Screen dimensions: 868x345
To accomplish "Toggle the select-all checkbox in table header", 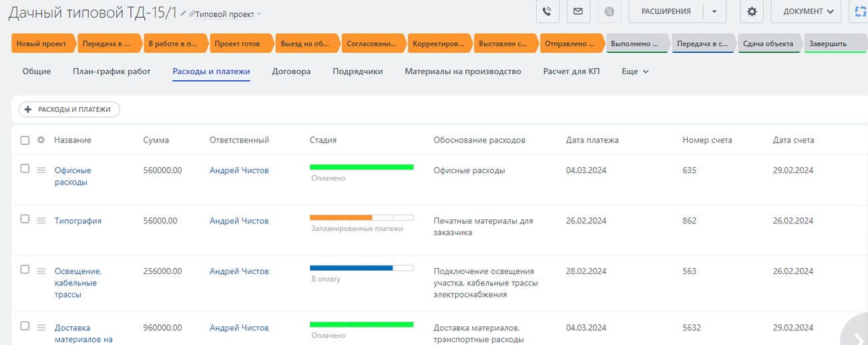I will click(x=25, y=140).
